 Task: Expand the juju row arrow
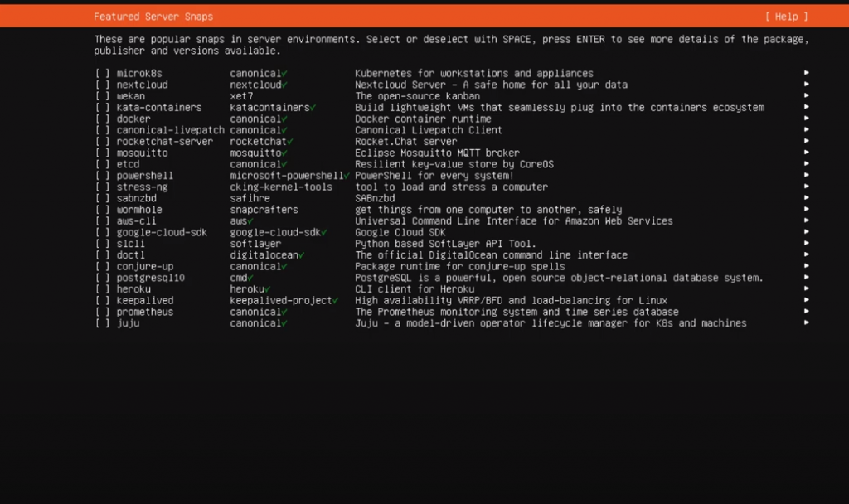point(806,322)
